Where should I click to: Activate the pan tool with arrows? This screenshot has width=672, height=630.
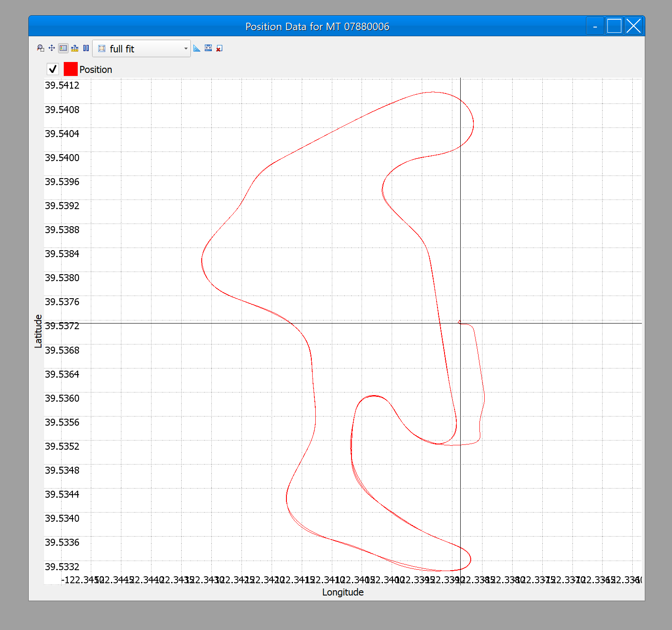52,48
